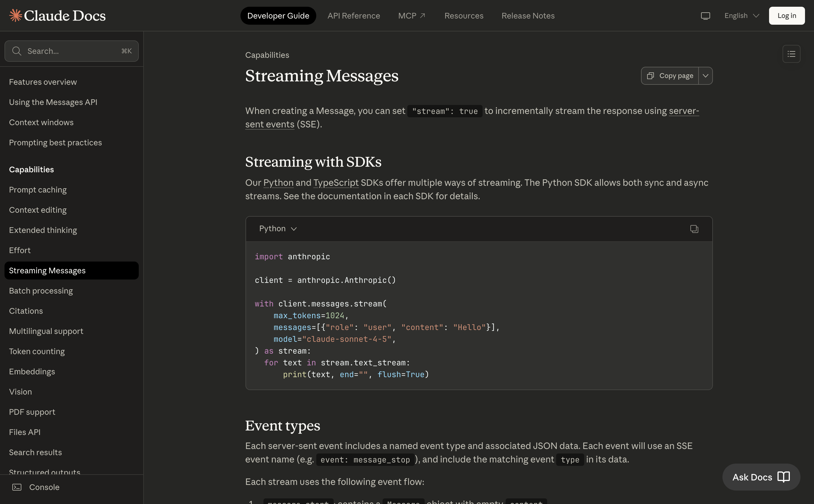
Task: Click the search magnifier icon
Action: [17, 51]
